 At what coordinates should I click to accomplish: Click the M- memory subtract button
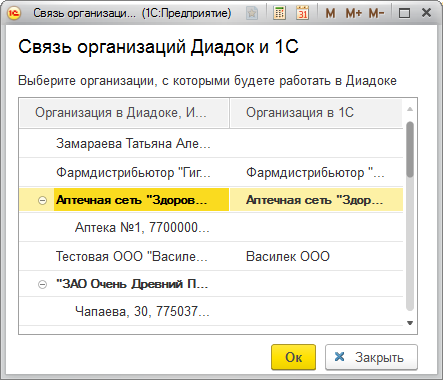[x=376, y=13]
